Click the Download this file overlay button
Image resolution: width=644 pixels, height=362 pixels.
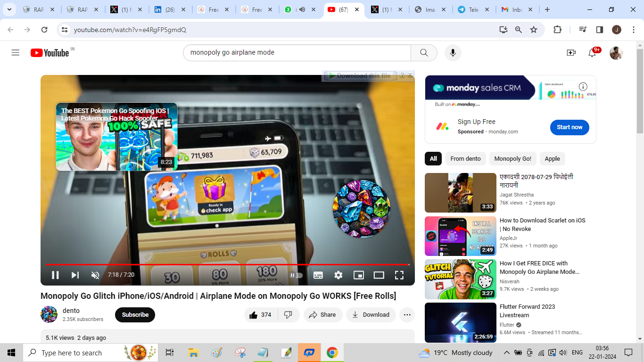click(x=360, y=76)
